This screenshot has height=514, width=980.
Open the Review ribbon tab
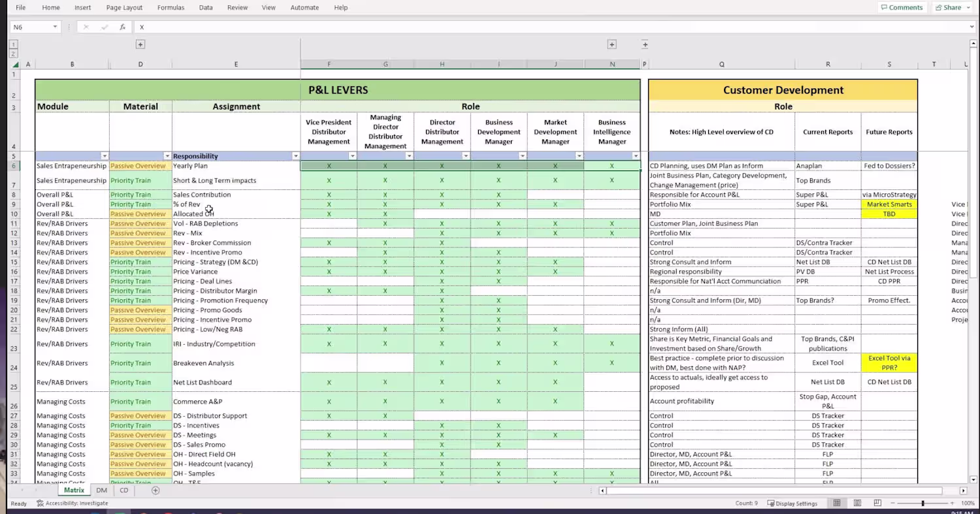pos(238,8)
